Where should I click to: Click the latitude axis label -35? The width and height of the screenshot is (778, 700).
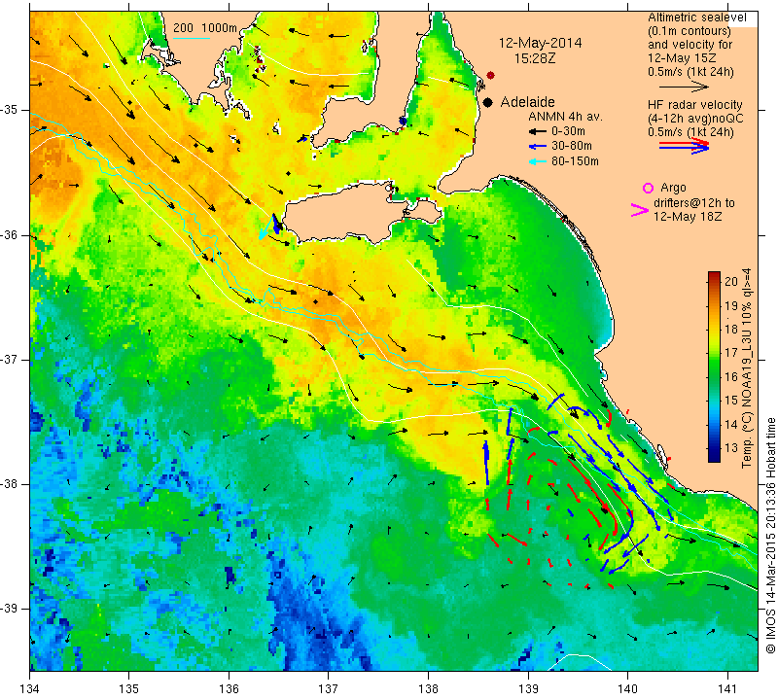[9, 110]
